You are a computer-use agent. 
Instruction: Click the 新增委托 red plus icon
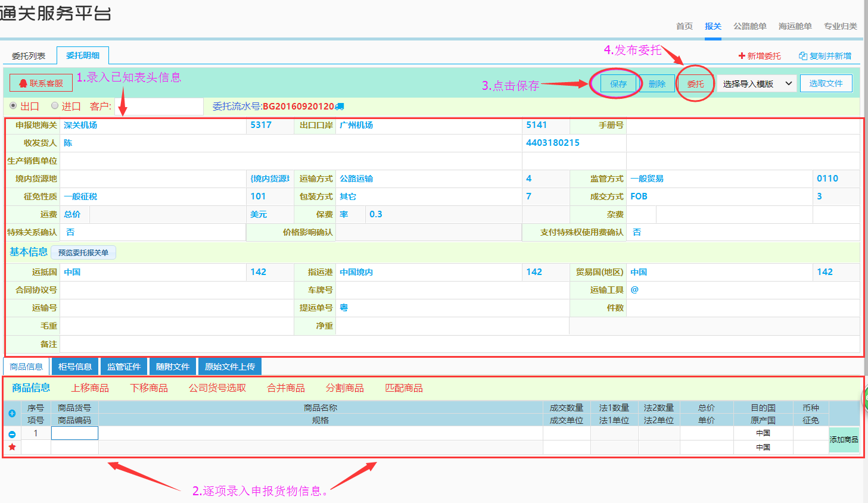[x=742, y=56]
